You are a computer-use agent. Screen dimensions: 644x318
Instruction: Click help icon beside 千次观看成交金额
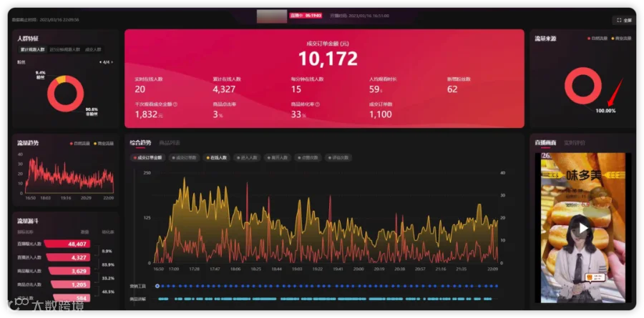point(175,104)
